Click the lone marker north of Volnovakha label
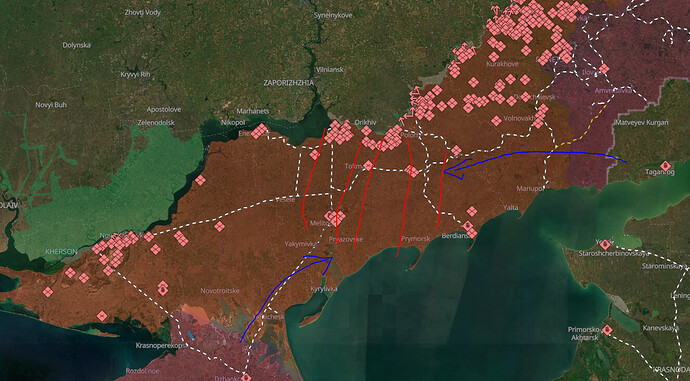Screen dimensions: 690x381 click(496, 121)
